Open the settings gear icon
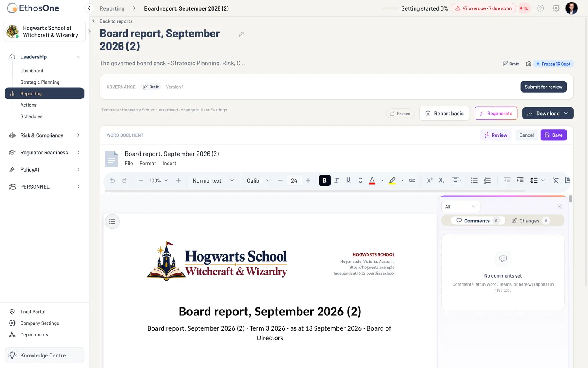 click(x=556, y=8)
